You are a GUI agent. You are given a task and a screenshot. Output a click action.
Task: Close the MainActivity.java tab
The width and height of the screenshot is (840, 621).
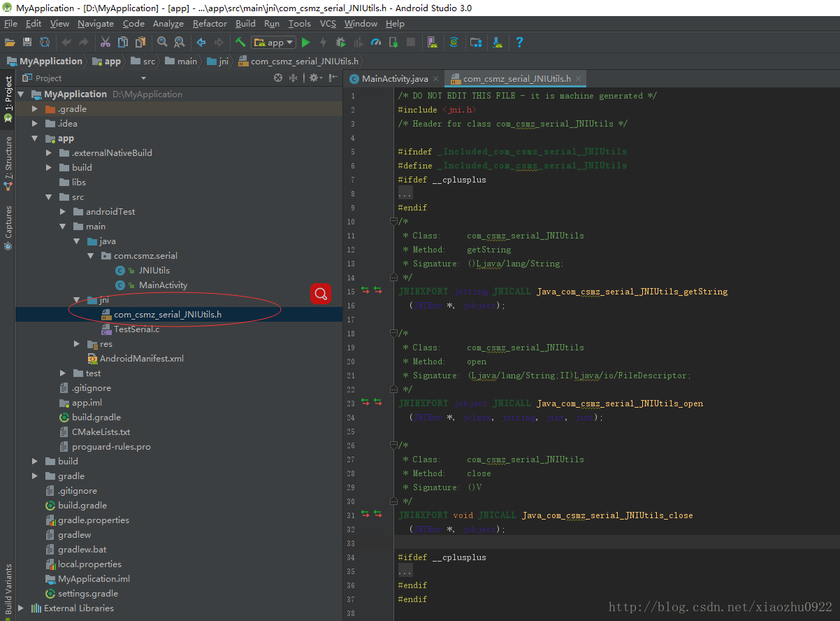tap(436, 79)
